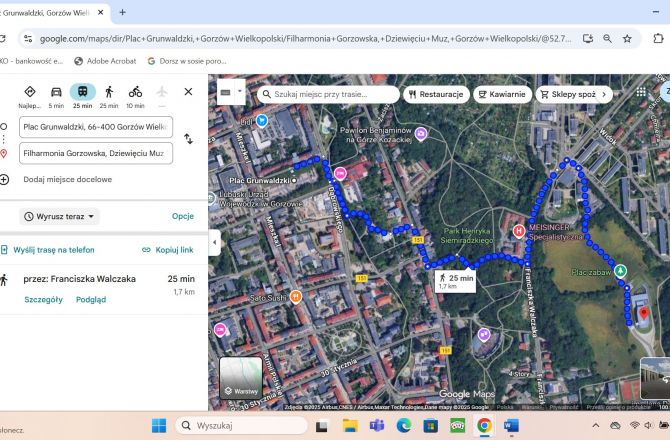Click the Plac zabaw park marker

(x=620, y=270)
